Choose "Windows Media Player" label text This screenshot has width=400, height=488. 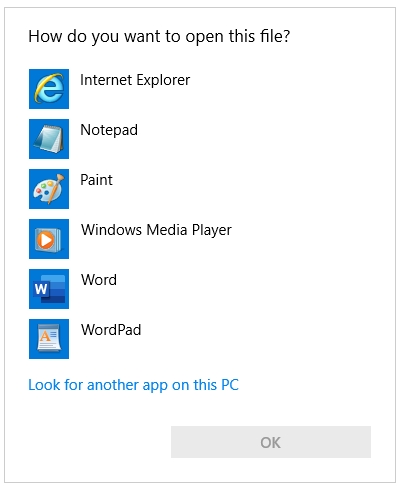tap(156, 230)
